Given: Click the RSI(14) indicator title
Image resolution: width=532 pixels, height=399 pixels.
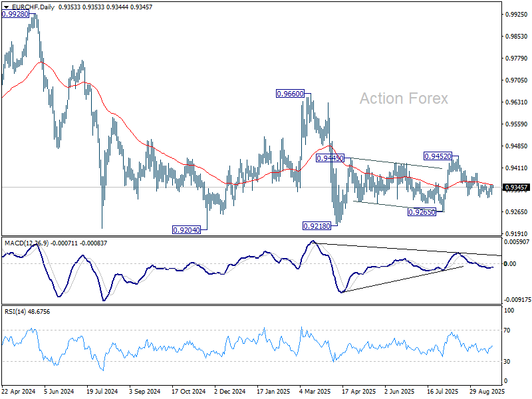Looking at the screenshot, I should point(15,311).
